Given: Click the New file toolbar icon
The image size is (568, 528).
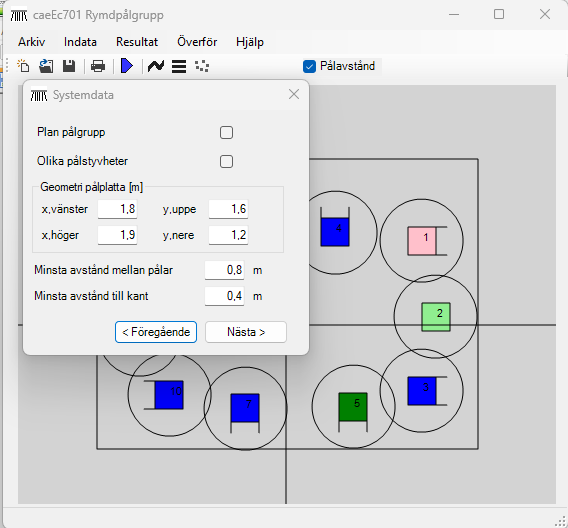Looking at the screenshot, I should tap(24, 66).
